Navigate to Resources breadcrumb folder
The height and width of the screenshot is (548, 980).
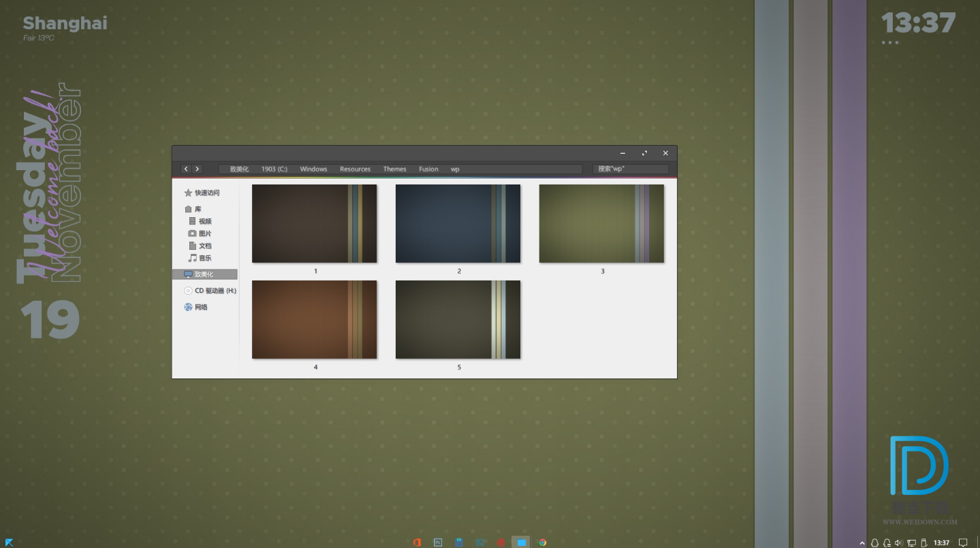pos(355,169)
